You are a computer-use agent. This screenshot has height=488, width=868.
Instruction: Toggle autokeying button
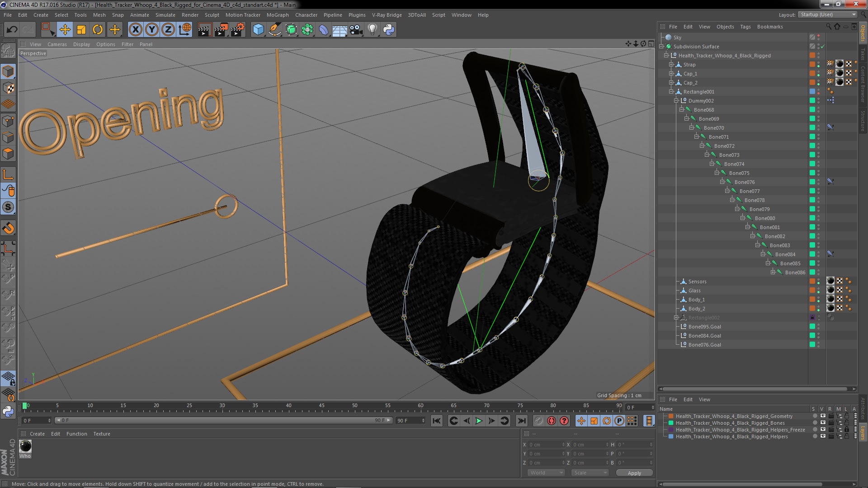(x=552, y=421)
